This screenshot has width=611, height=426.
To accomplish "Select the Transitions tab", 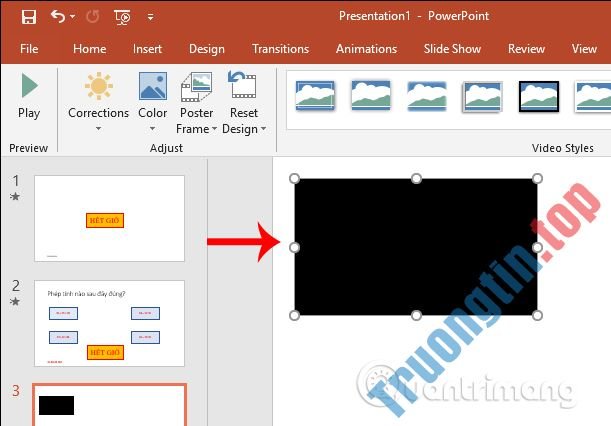I will pyautogui.click(x=281, y=49).
